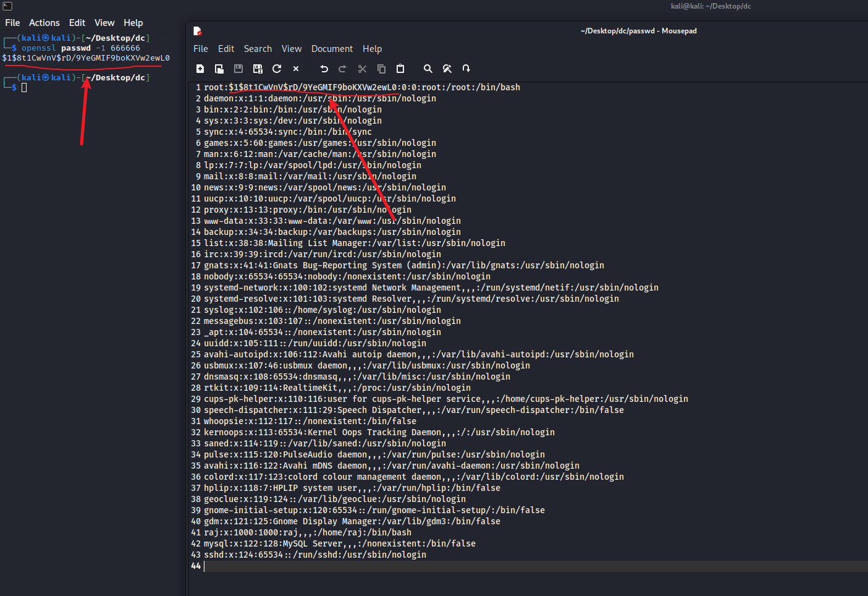Open Mousepad Help menu

(x=372, y=49)
